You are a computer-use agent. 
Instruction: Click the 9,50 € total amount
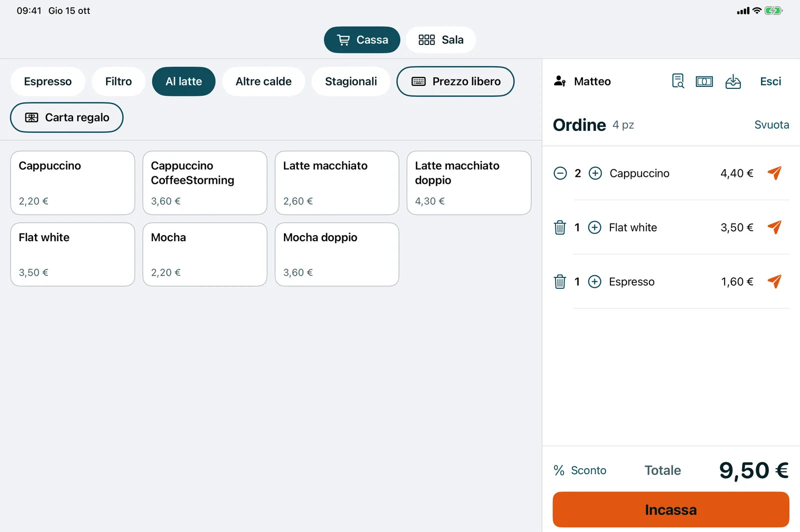[753, 471]
